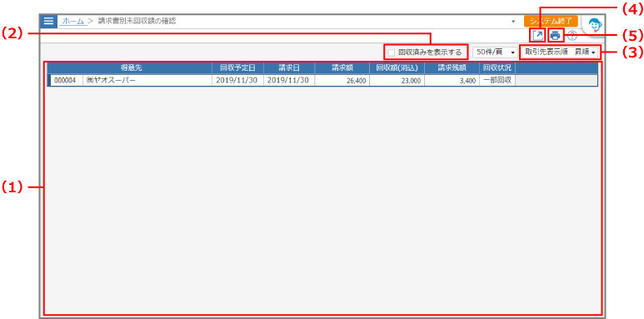The width and height of the screenshot is (644, 319).
Task: Click the 一部回収 status cell
Action: click(x=497, y=80)
